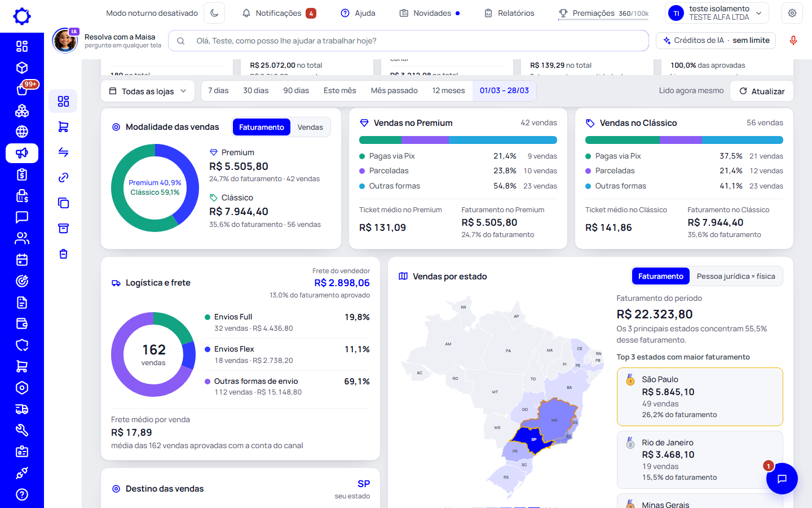
Task: Open the shopping bag icon with 99+ badge
Action: pos(22,89)
